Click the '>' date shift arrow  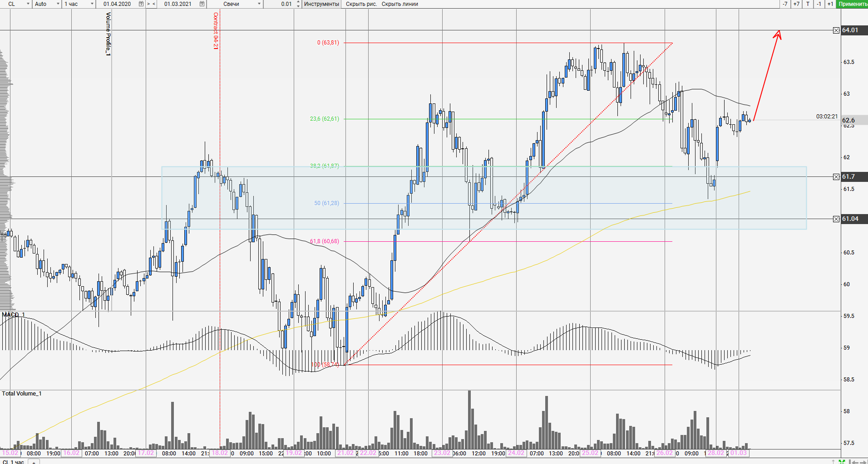[148, 4]
